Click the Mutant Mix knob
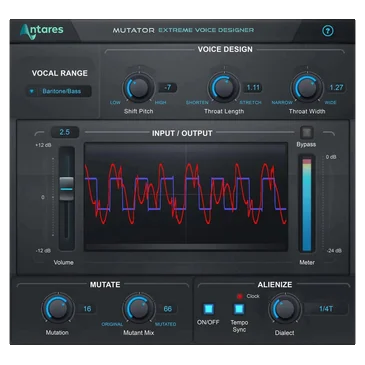Screen dimensions: 365x365 point(138,309)
